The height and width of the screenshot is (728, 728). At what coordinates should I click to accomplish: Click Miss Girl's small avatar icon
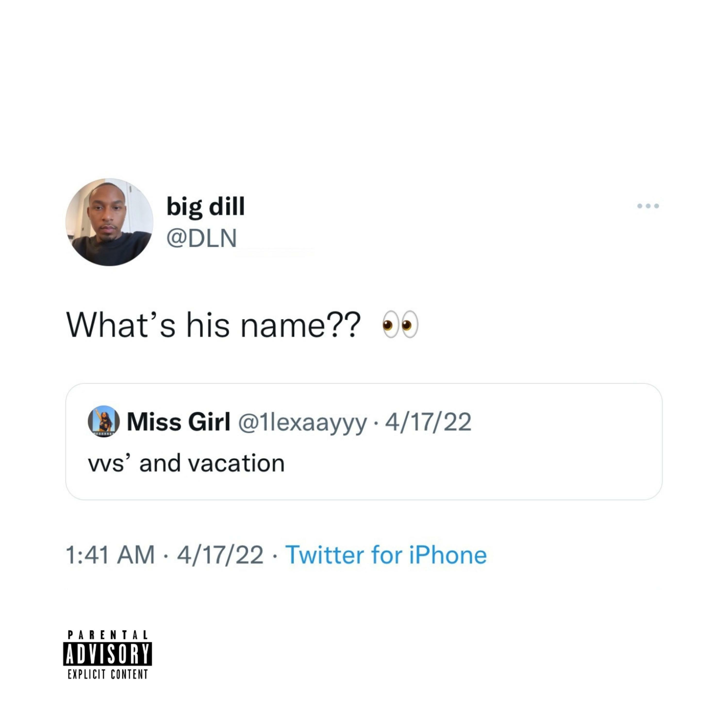click(104, 421)
